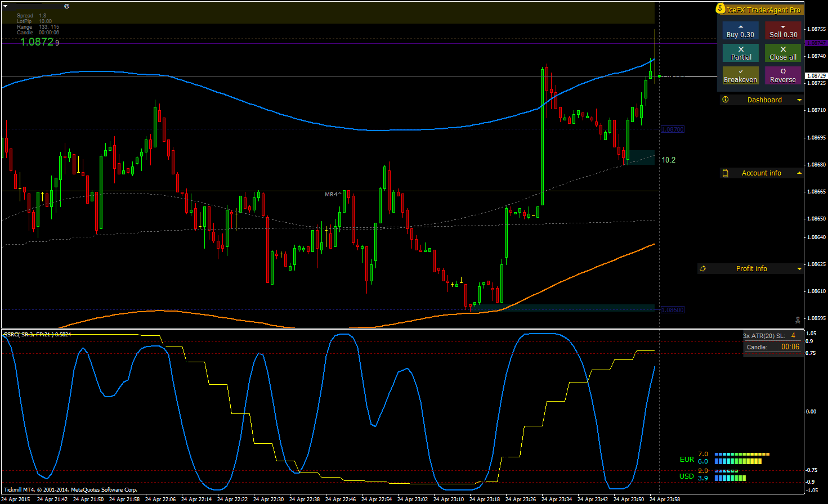Click the Dashboard info icon
Screen dimensions: 828x504
[726, 100]
